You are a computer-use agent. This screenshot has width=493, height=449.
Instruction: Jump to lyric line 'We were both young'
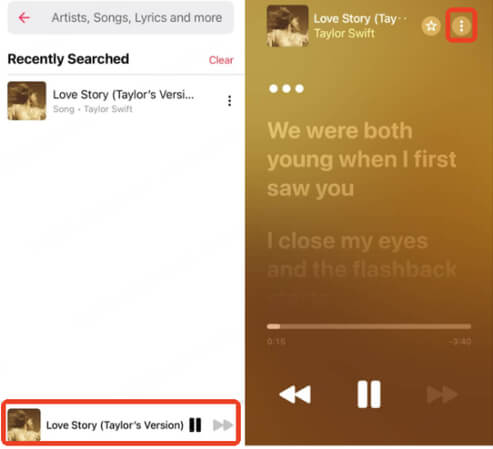pyautogui.click(x=362, y=159)
